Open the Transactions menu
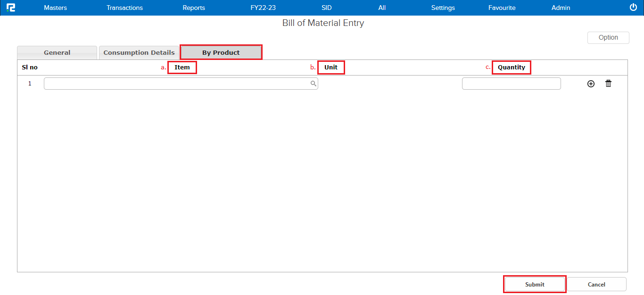Image resolution: width=644 pixels, height=295 pixels. pos(124,8)
